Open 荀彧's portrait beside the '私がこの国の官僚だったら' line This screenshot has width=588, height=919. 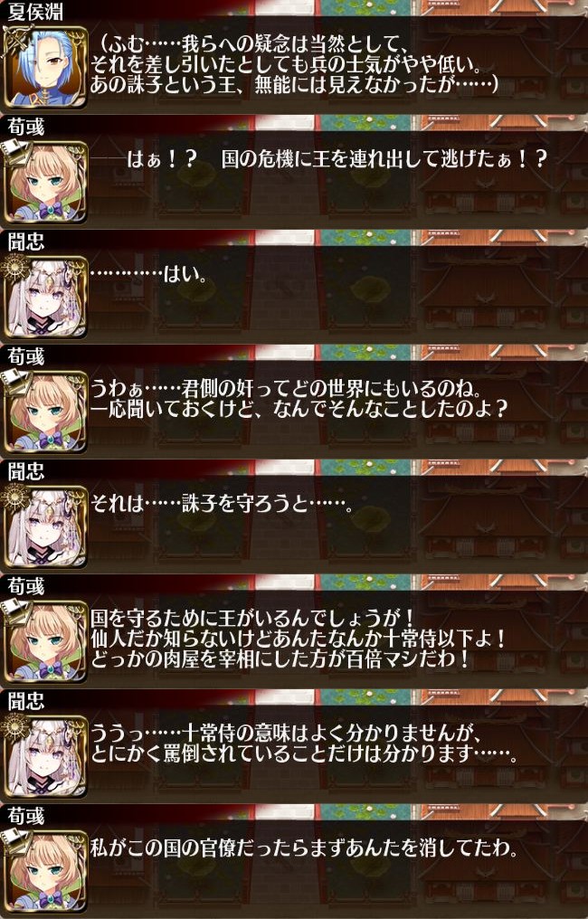click(x=46, y=870)
